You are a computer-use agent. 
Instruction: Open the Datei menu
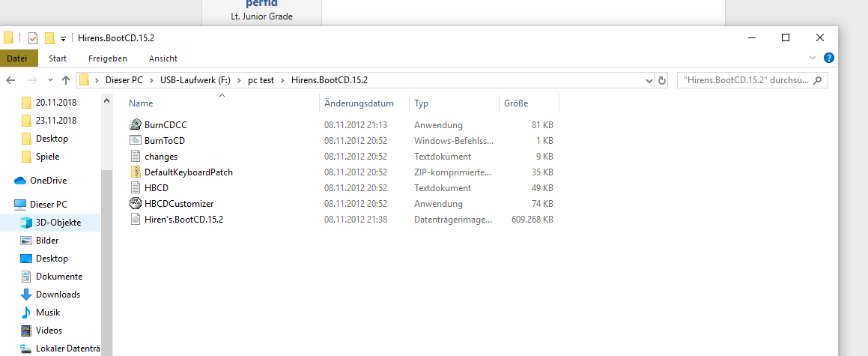[17, 58]
